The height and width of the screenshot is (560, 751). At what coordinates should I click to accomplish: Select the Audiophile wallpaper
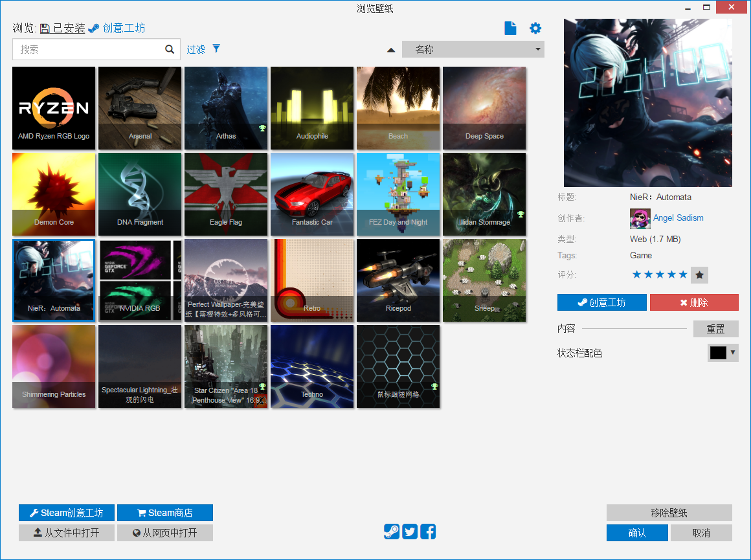pos(312,108)
